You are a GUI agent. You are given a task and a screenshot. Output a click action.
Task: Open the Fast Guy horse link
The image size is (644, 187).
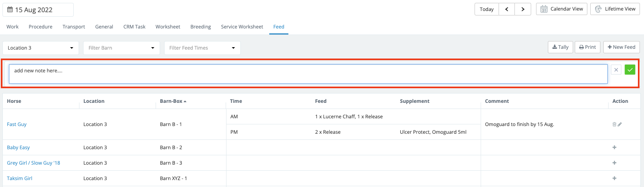17,124
